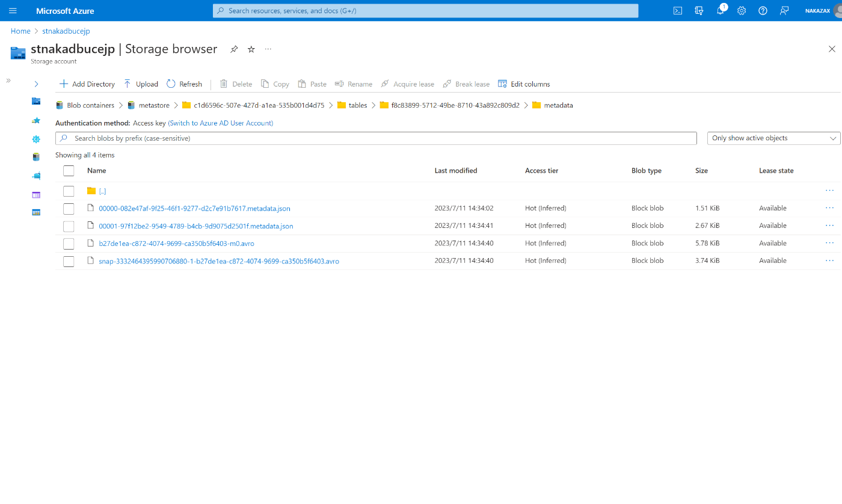Open the ellipsis menu beside the page title

268,49
